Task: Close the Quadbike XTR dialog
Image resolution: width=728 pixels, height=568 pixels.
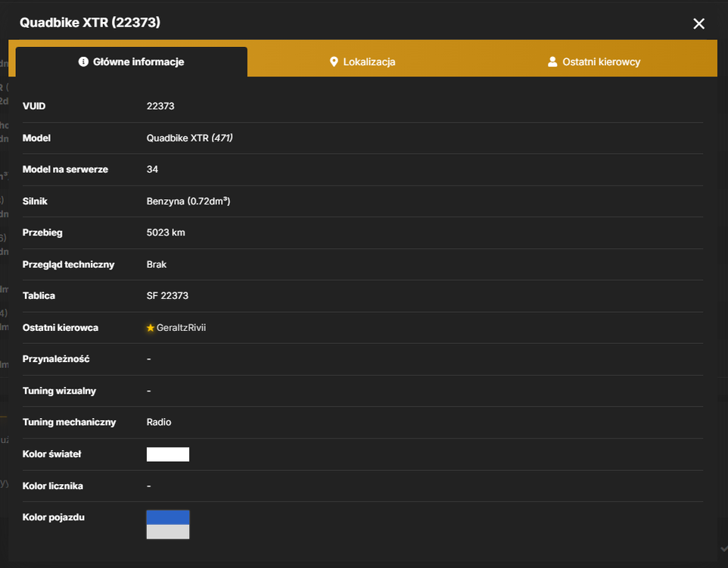Action: 698,23
